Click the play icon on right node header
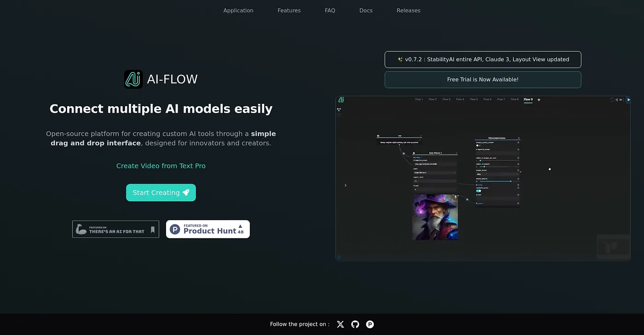This screenshot has height=335, width=644. click(519, 138)
